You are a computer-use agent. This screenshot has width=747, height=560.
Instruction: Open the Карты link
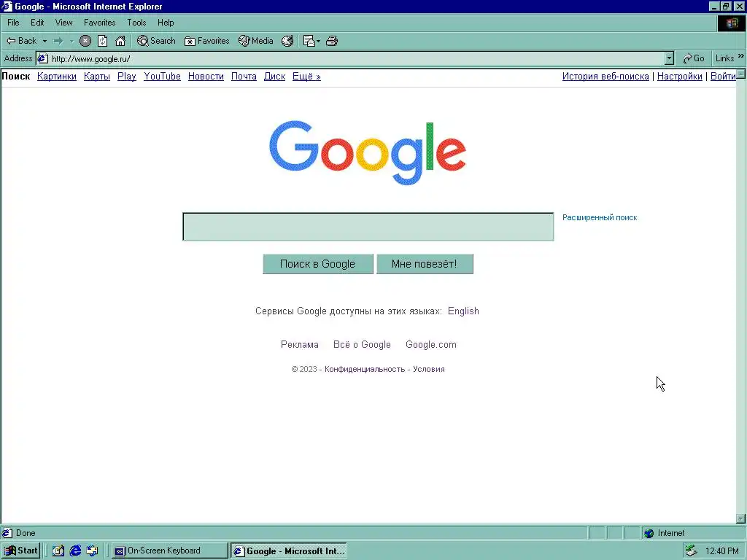[97, 76]
